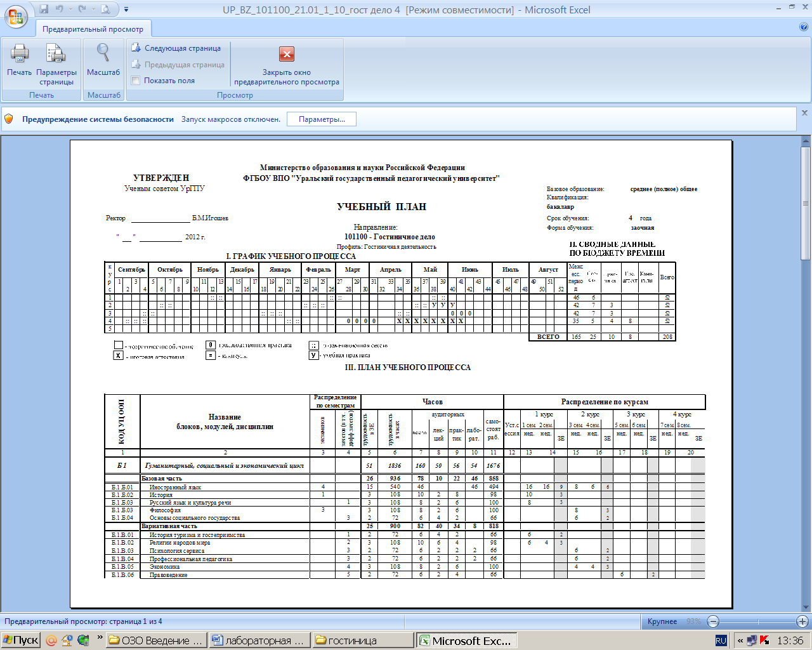Click the Правоведение discipline row
Image resolution: width=812 pixels, height=650 pixels.
click(405, 574)
